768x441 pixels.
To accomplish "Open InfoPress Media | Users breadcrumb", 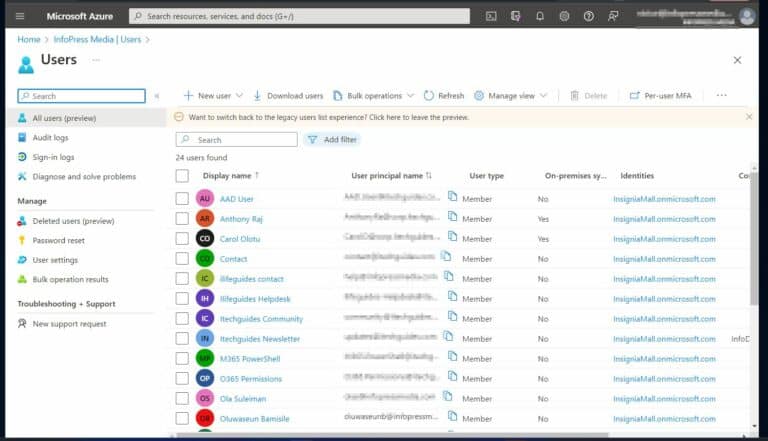I will click(x=97, y=39).
